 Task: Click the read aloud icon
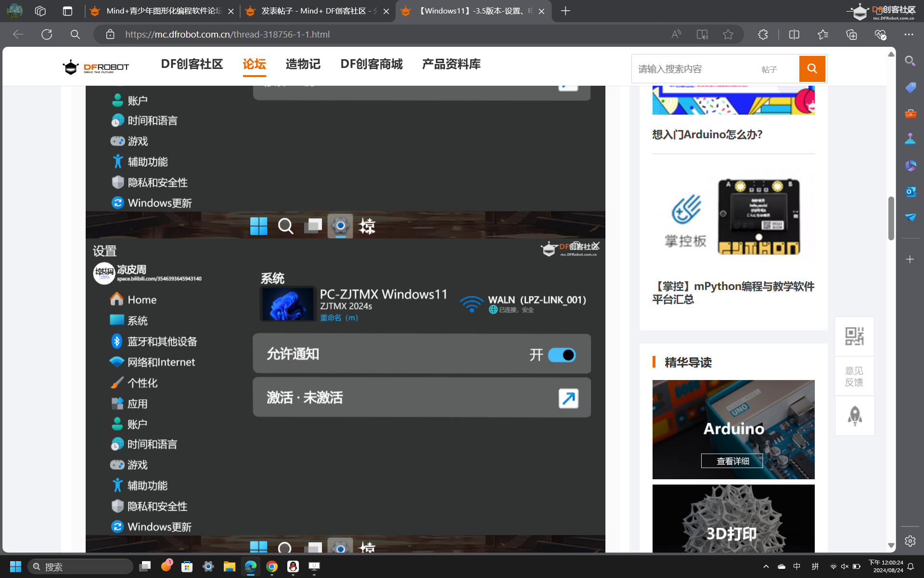[x=676, y=34]
